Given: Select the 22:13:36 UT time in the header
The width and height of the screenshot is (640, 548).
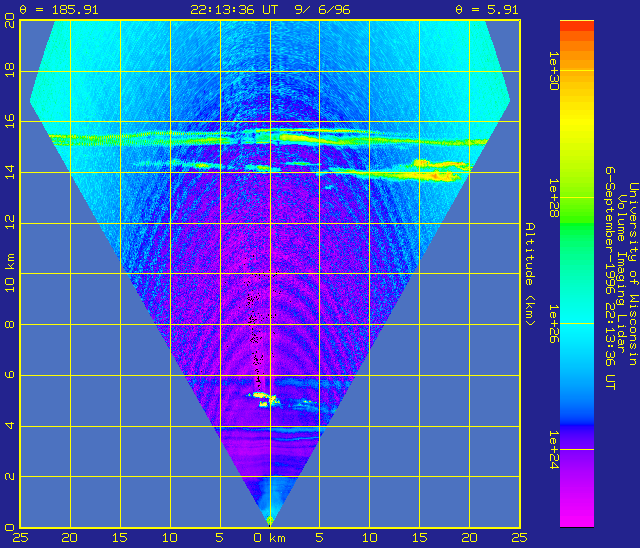Looking at the screenshot, I should 234,10.
